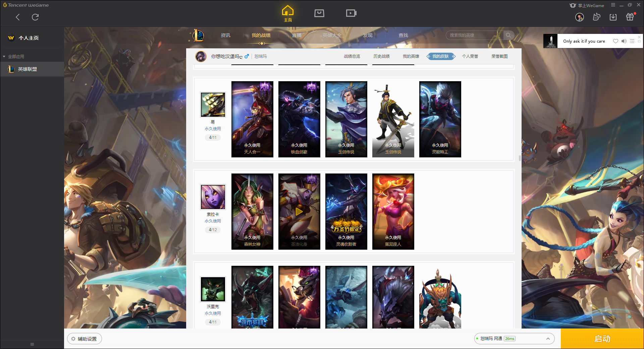Image resolution: width=644 pixels, height=349 pixels.
Task: Mute the music player volume icon
Action: click(x=624, y=41)
